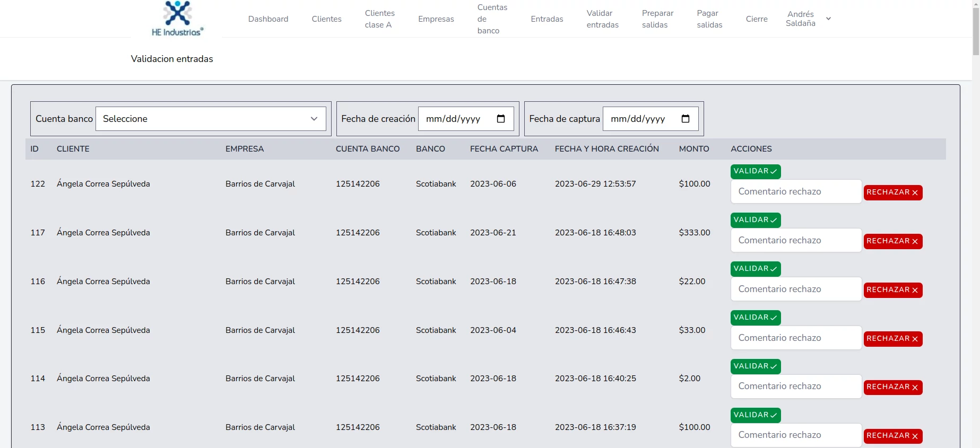Click the Comentario rechazo field for entry 116
This screenshot has height=448, width=980.
point(795,289)
